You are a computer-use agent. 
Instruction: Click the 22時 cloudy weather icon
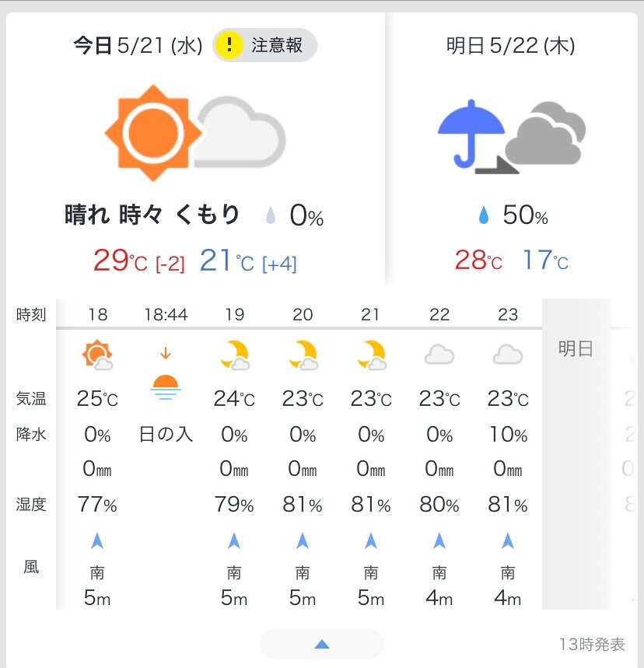(x=439, y=355)
